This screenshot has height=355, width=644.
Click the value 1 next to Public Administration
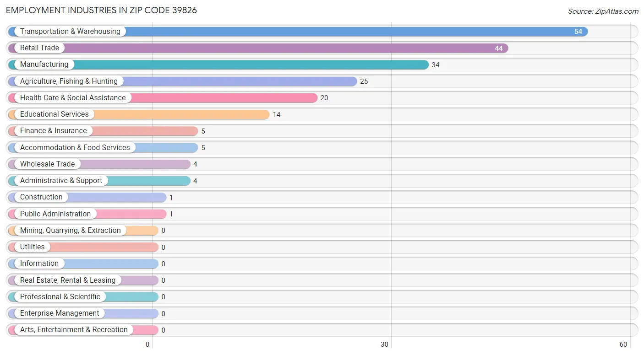[171, 214]
